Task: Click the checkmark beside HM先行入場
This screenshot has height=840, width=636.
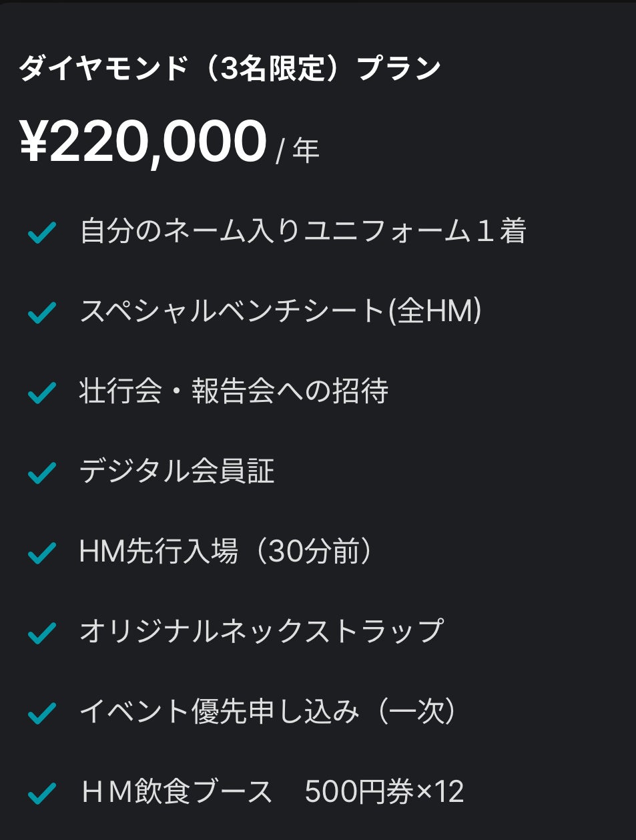Action: [41, 554]
